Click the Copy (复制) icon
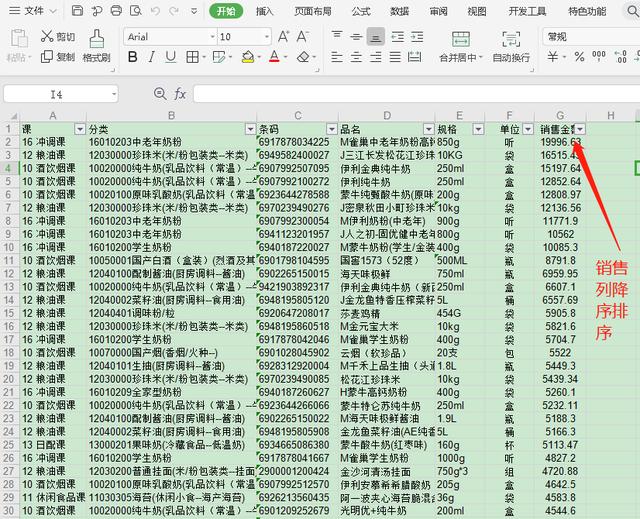The width and height of the screenshot is (640, 519). click(x=47, y=57)
